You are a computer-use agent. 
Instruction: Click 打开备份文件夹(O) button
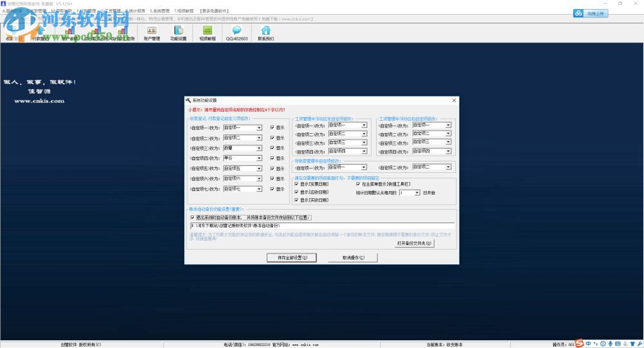click(x=414, y=243)
